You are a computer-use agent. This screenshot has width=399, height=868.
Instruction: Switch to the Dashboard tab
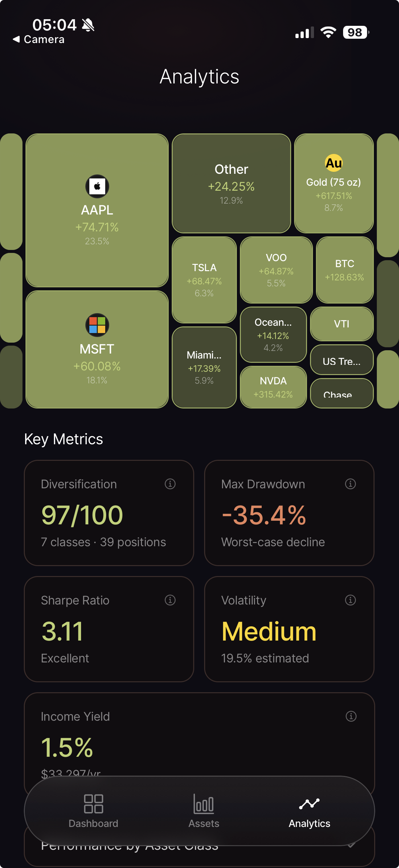[x=94, y=812]
